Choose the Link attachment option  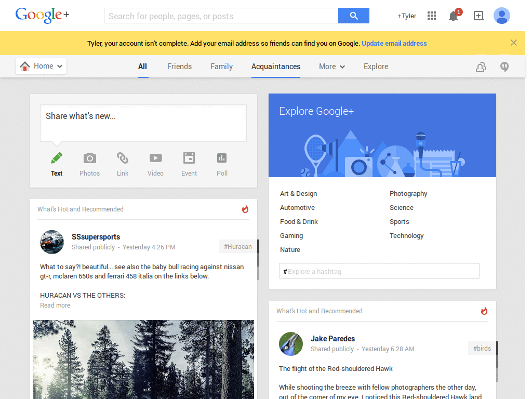(123, 165)
